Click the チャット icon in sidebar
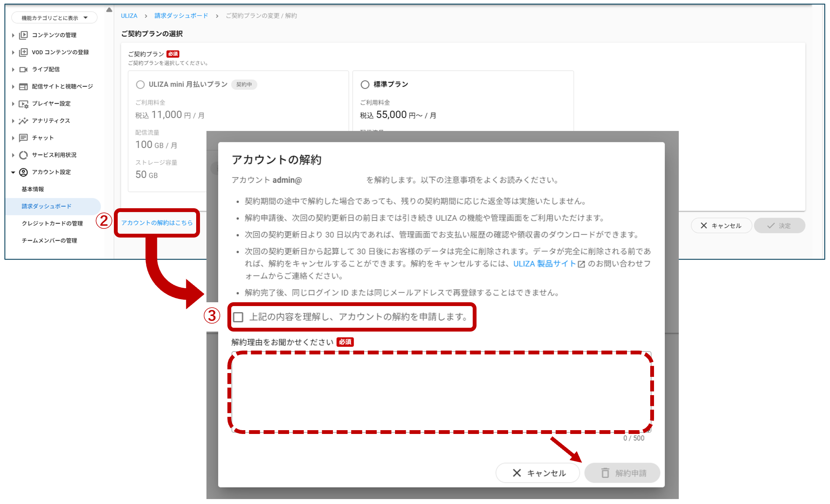 click(x=23, y=138)
